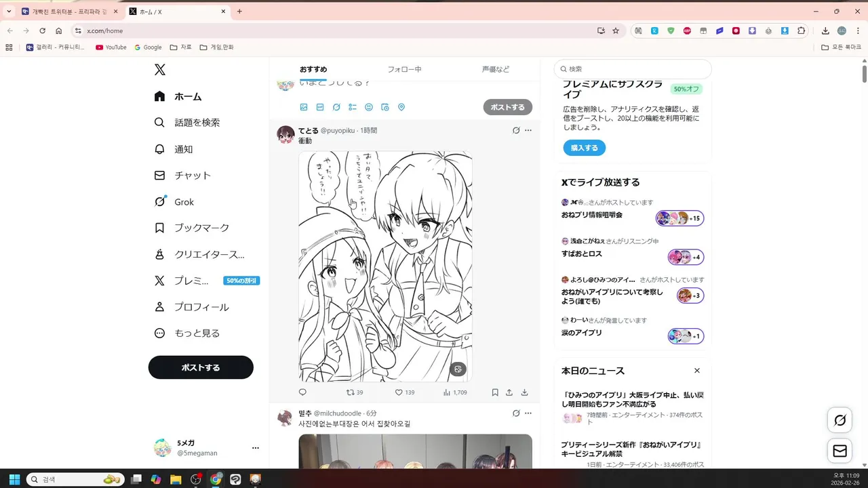
Task: Click image edit badge on illustration
Action: [x=458, y=369]
